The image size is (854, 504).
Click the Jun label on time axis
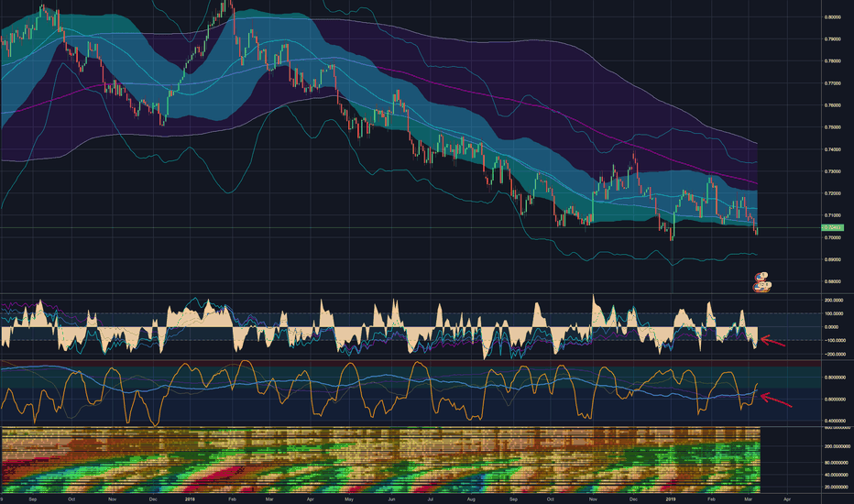point(391,499)
